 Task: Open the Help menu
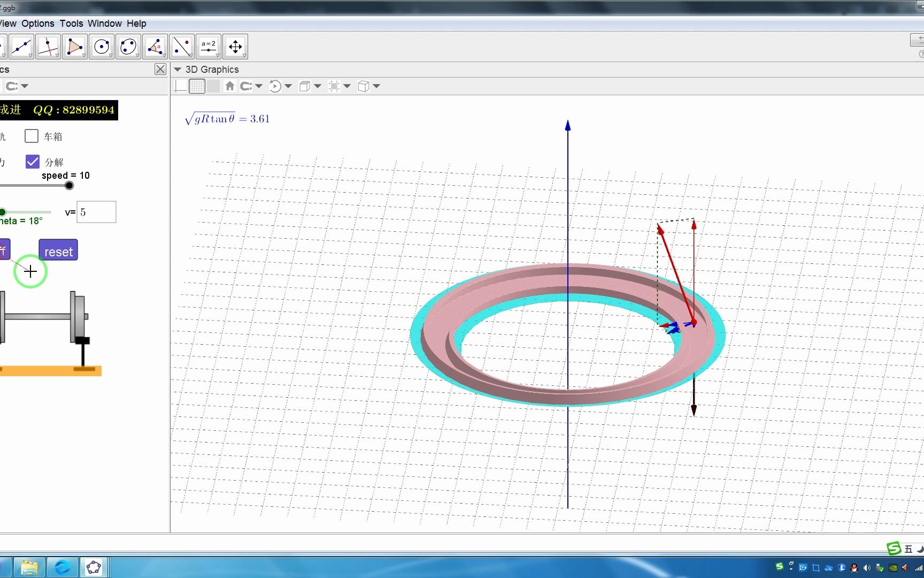tap(137, 23)
